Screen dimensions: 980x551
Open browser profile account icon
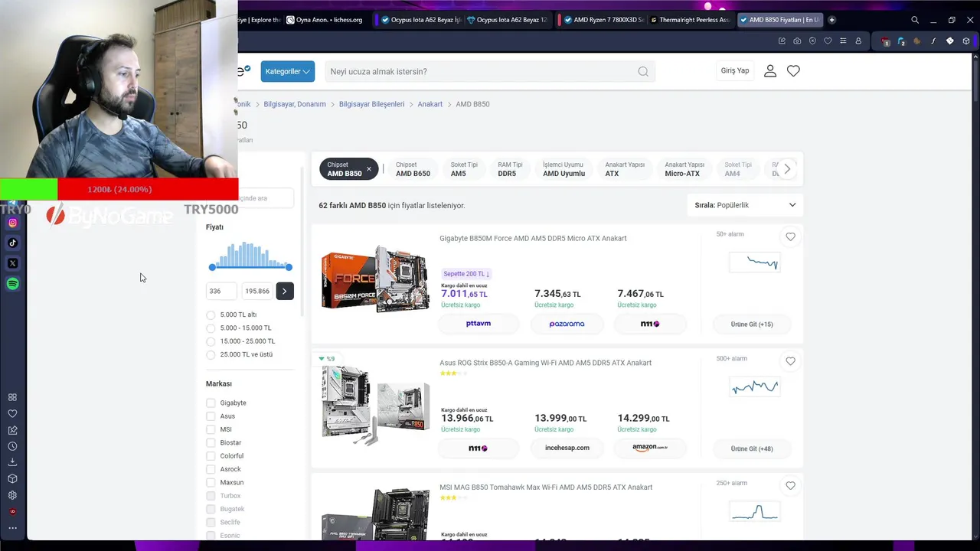point(858,41)
